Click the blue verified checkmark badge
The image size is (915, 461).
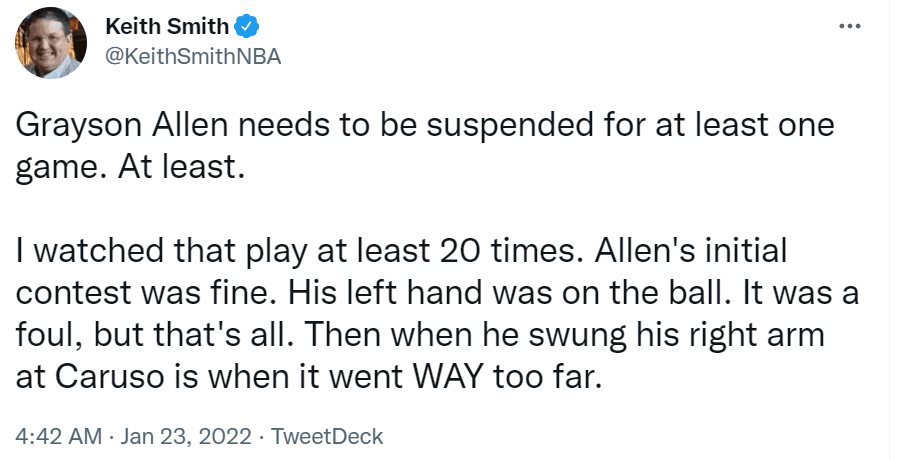[x=247, y=28]
